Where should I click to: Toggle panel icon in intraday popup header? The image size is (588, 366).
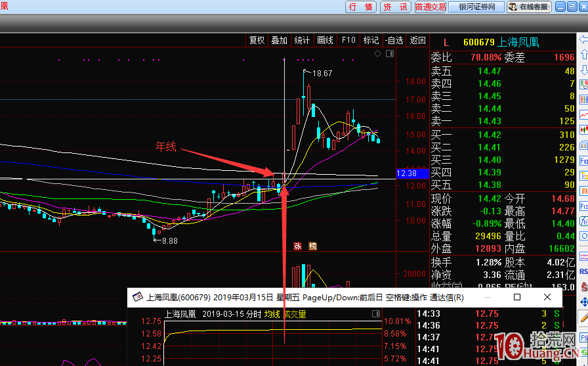(x=376, y=314)
